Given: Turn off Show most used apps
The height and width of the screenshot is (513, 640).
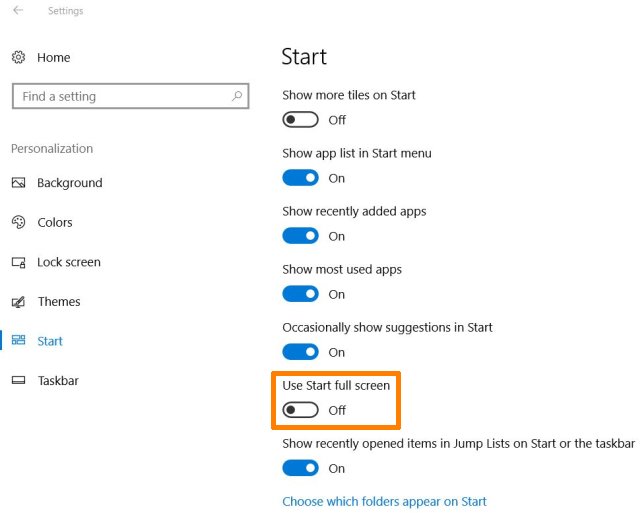Looking at the screenshot, I should tap(300, 294).
